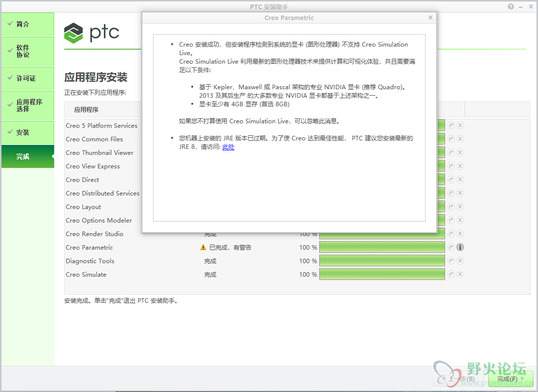Click the cancel X for Creo Options Modeler
The width and height of the screenshot is (538, 392).
[460, 220]
